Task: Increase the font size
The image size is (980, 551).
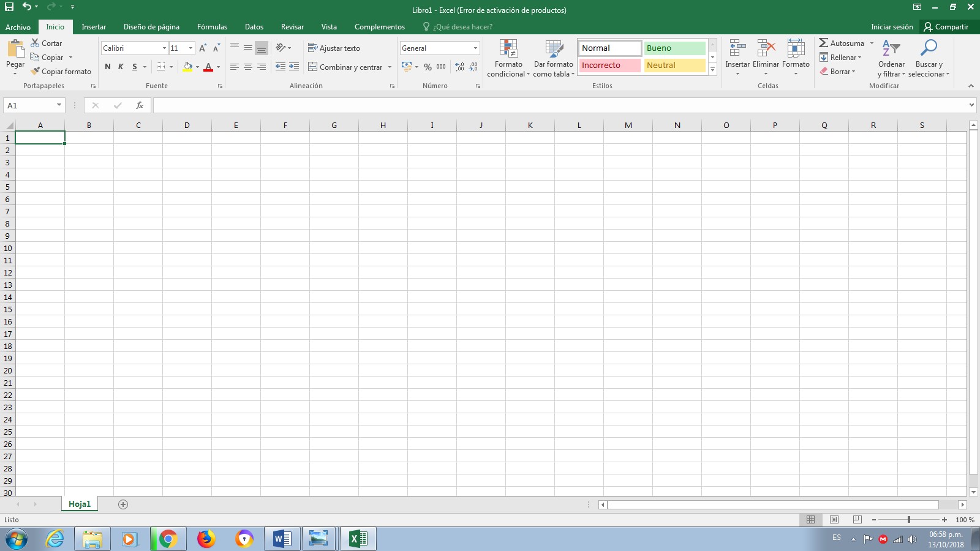Action: click(x=203, y=48)
